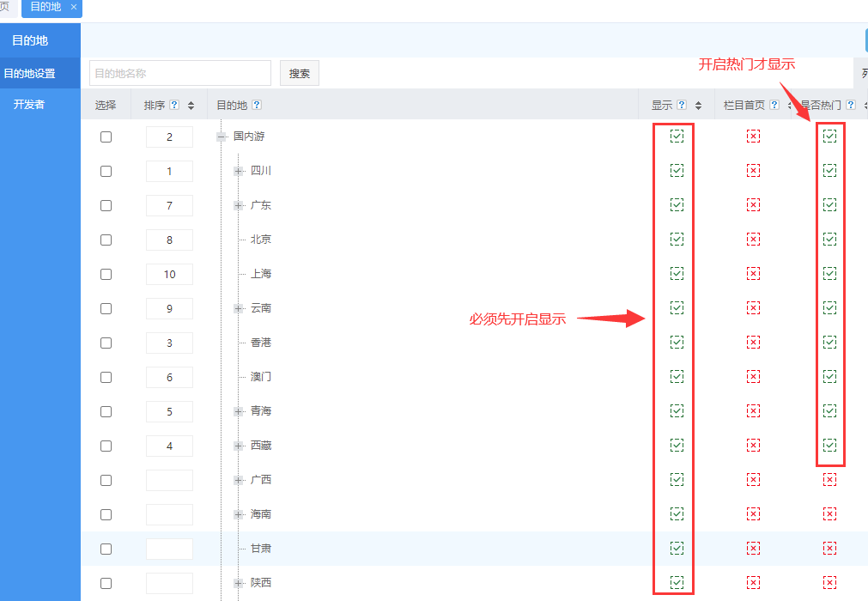Click help icon next to 显示 header
The height and width of the screenshot is (601, 868).
(x=682, y=106)
